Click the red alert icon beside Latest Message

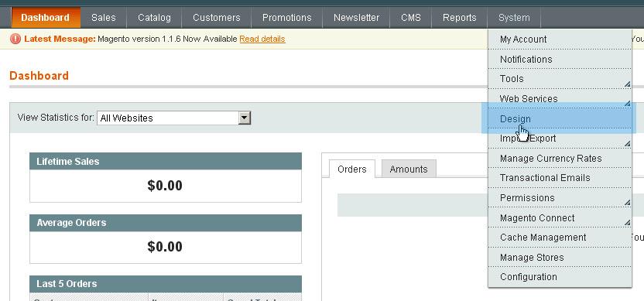[15, 39]
